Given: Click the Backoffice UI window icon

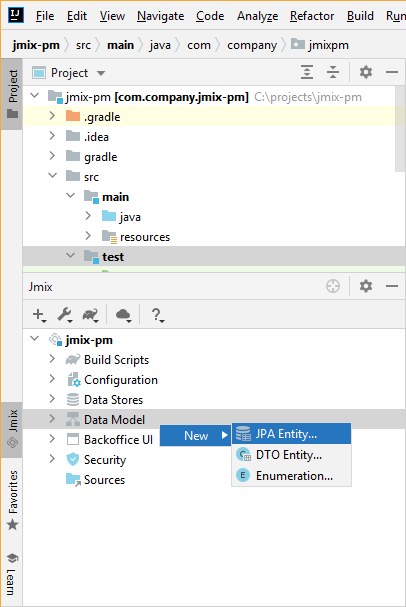Looking at the screenshot, I should pyautogui.click(x=73, y=439).
